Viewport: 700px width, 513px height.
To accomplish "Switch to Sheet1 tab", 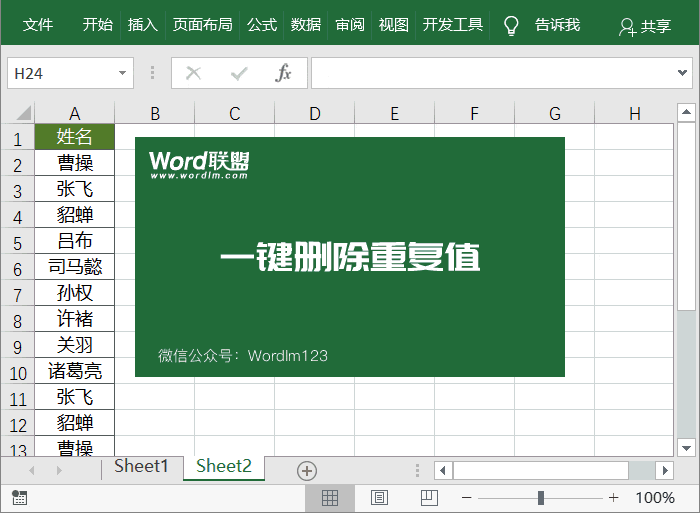I will pyautogui.click(x=141, y=467).
